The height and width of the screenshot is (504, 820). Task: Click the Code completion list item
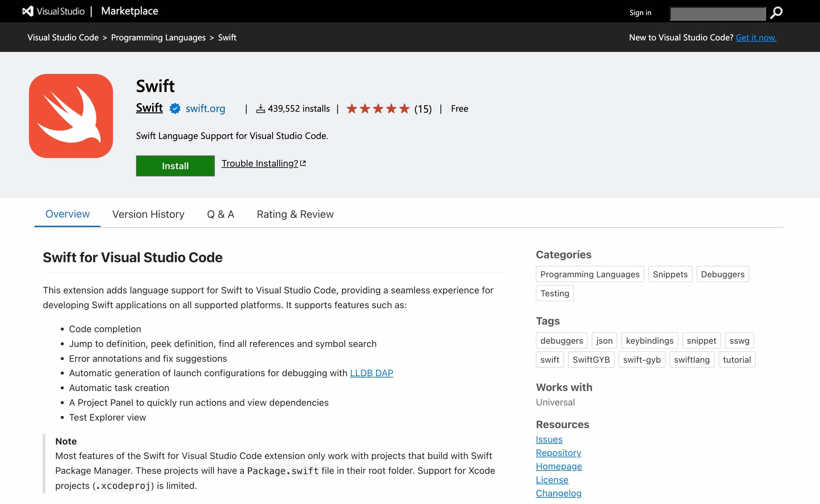pos(105,329)
